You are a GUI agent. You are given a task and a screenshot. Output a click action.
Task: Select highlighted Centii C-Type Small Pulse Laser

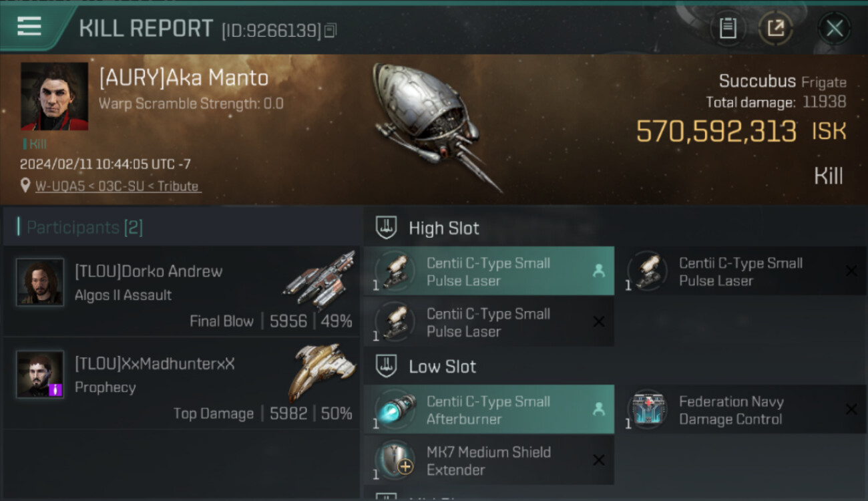(x=489, y=271)
